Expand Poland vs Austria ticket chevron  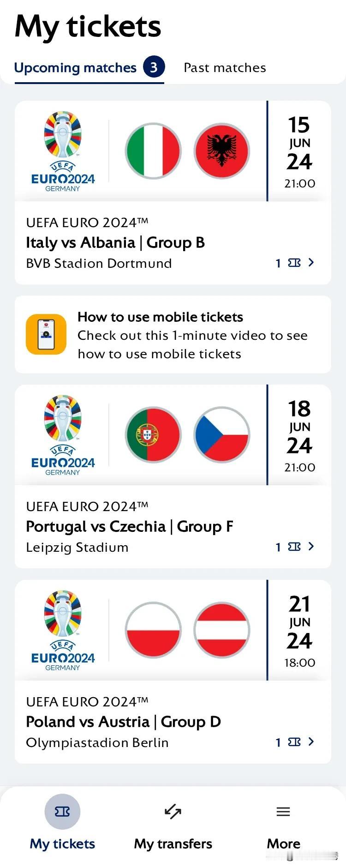(x=311, y=741)
